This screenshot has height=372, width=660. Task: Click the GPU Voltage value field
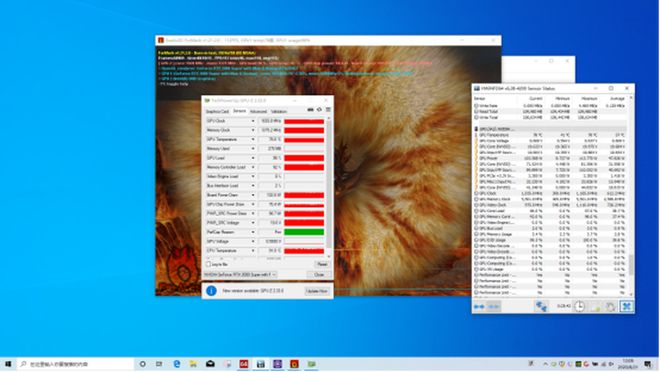[270, 241]
